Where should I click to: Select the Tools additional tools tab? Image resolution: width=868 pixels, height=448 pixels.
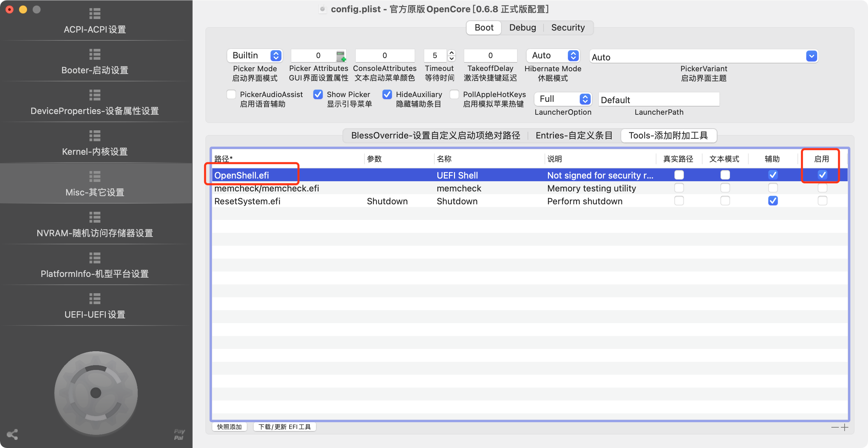coord(668,135)
